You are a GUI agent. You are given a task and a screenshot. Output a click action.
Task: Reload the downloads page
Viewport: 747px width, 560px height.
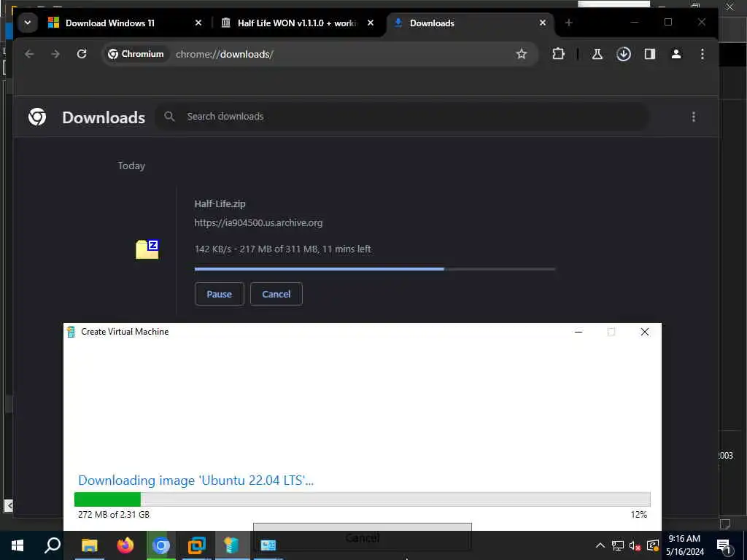[82, 54]
